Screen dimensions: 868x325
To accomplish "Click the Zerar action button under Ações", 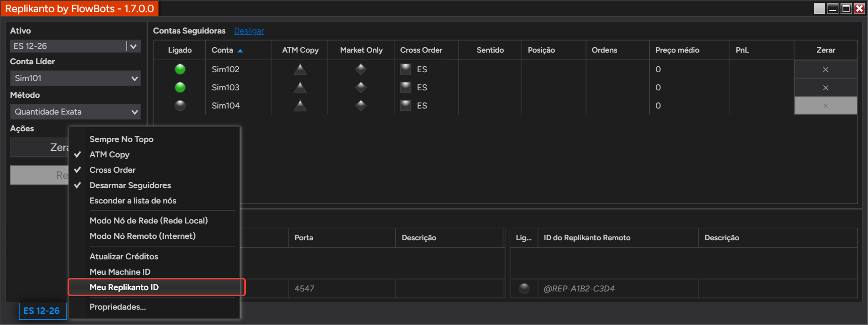I will click(x=40, y=148).
